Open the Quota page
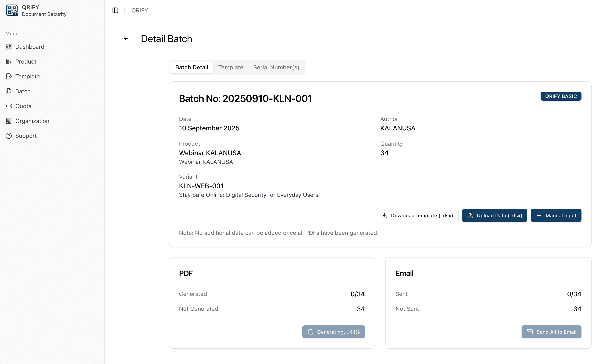The image size is (610, 364). [23, 106]
